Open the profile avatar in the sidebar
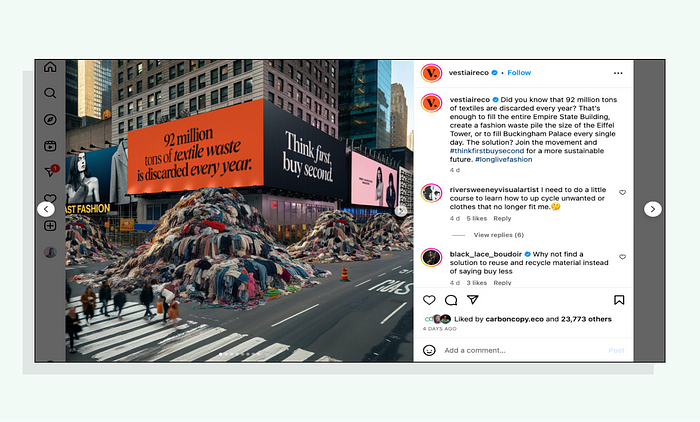The height and width of the screenshot is (422, 700). 50,252
